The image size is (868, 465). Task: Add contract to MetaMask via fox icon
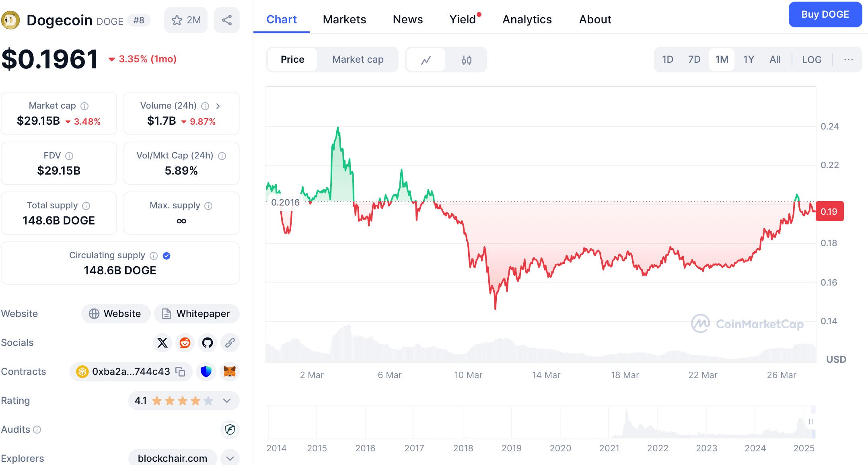point(229,372)
